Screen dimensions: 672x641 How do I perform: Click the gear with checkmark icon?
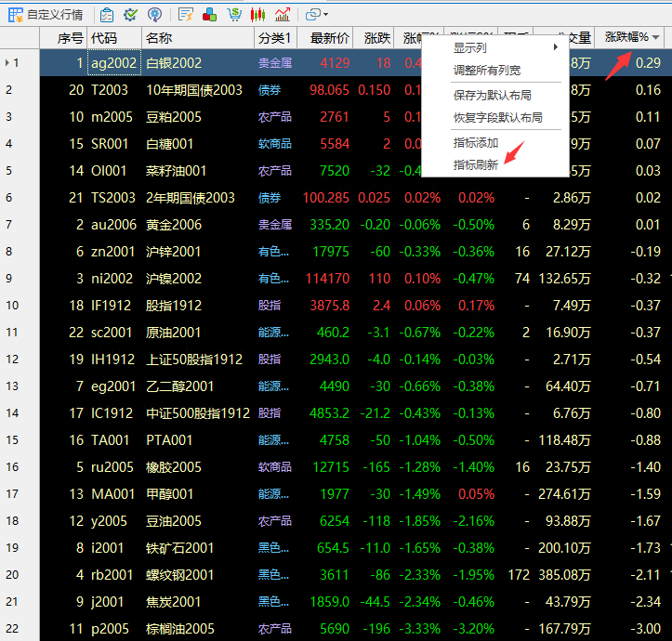coord(130,15)
